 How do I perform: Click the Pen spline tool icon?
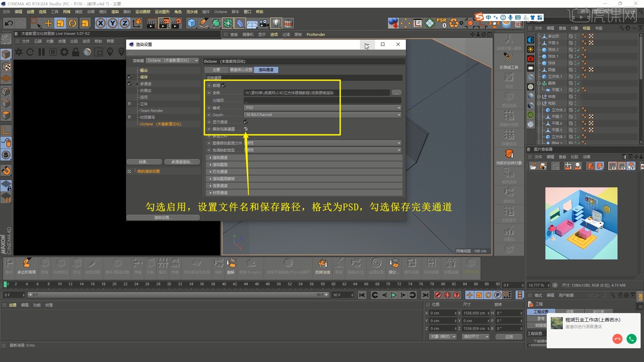[204, 23]
